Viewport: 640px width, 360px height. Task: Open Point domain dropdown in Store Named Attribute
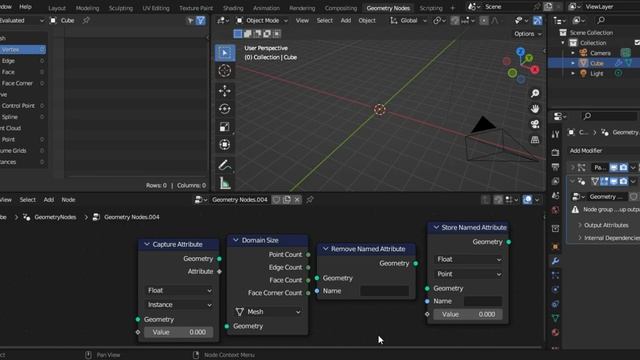coord(469,274)
